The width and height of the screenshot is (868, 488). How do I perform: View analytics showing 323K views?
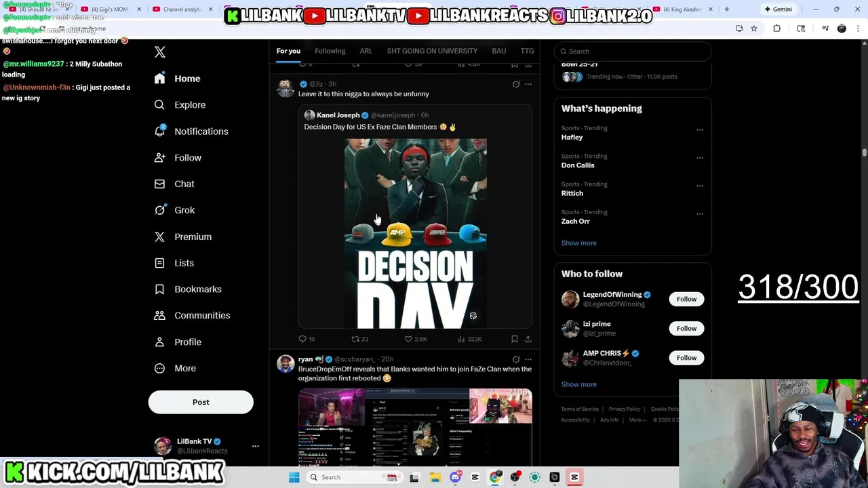click(x=469, y=339)
